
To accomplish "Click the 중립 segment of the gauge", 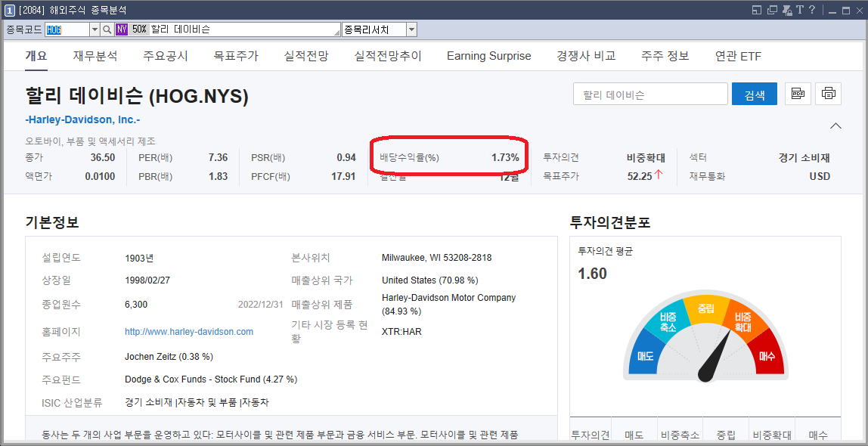I will [x=706, y=308].
